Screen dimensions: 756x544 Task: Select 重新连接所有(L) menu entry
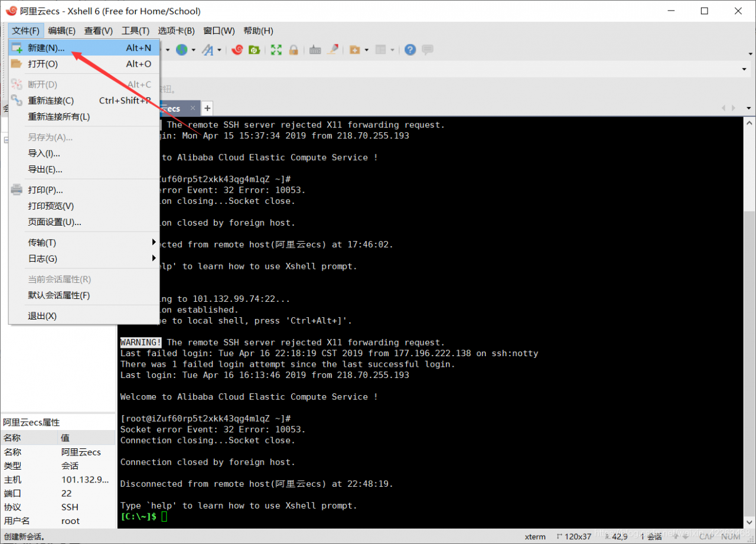[84, 116]
